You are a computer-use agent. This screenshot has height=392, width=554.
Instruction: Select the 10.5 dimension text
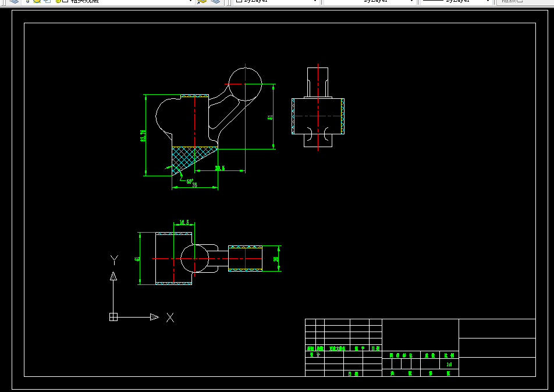tap(184, 222)
